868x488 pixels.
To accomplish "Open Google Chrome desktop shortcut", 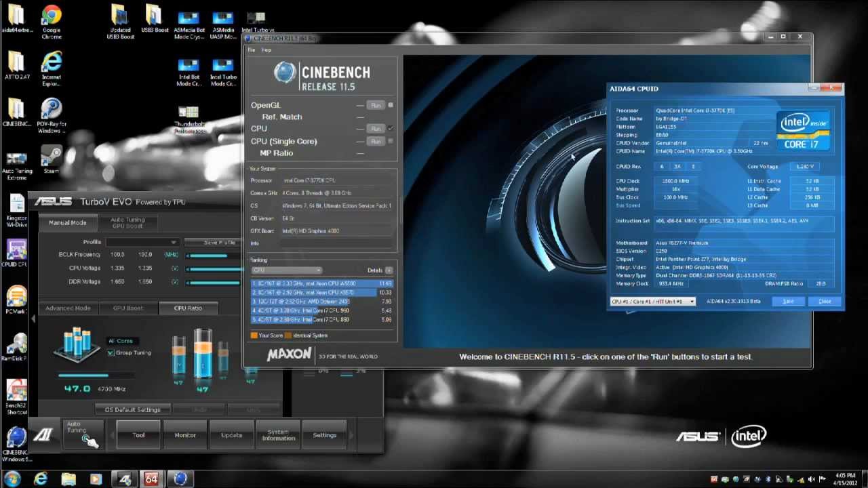I will [52, 22].
